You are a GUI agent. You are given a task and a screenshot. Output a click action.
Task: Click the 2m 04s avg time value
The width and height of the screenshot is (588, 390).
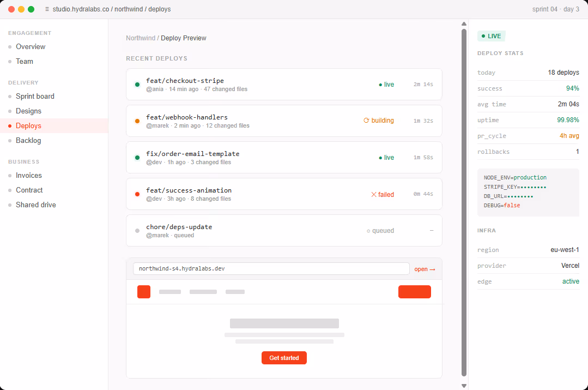pos(568,104)
